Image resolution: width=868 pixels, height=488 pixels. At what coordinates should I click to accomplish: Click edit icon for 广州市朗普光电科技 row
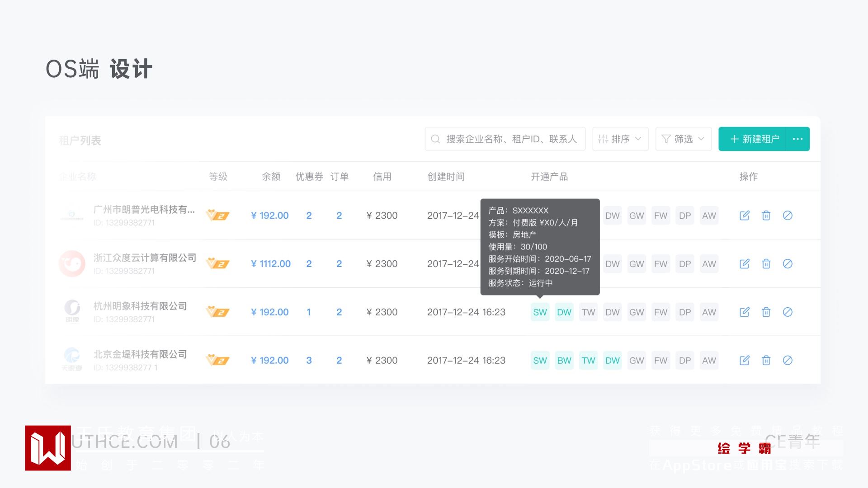click(x=744, y=216)
